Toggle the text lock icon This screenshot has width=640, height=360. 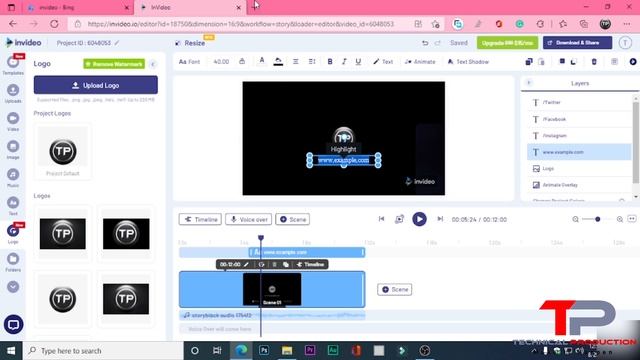[242, 62]
